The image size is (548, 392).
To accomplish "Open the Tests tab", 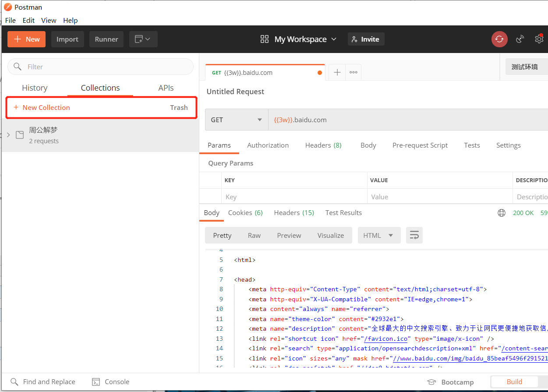I will pyautogui.click(x=472, y=145).
